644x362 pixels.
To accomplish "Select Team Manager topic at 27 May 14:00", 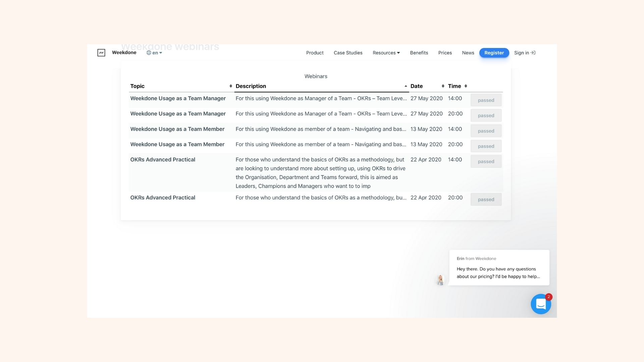I will coord(178,98).
